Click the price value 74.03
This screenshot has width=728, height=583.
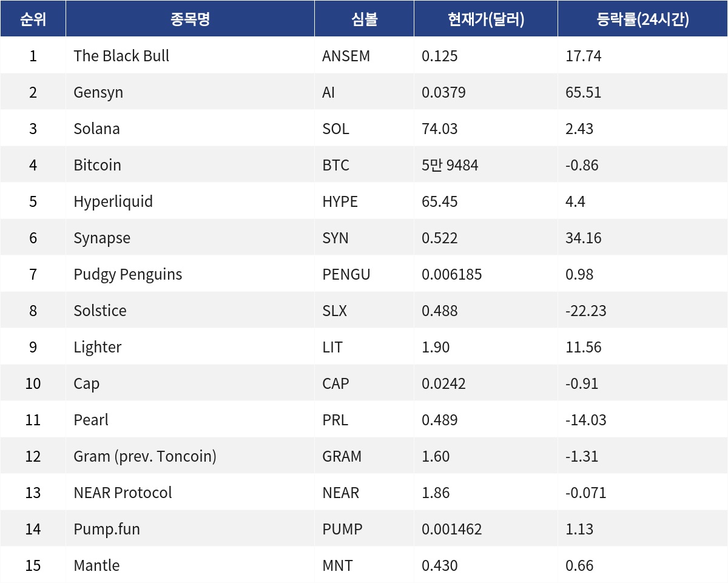[x=440, y=129]
